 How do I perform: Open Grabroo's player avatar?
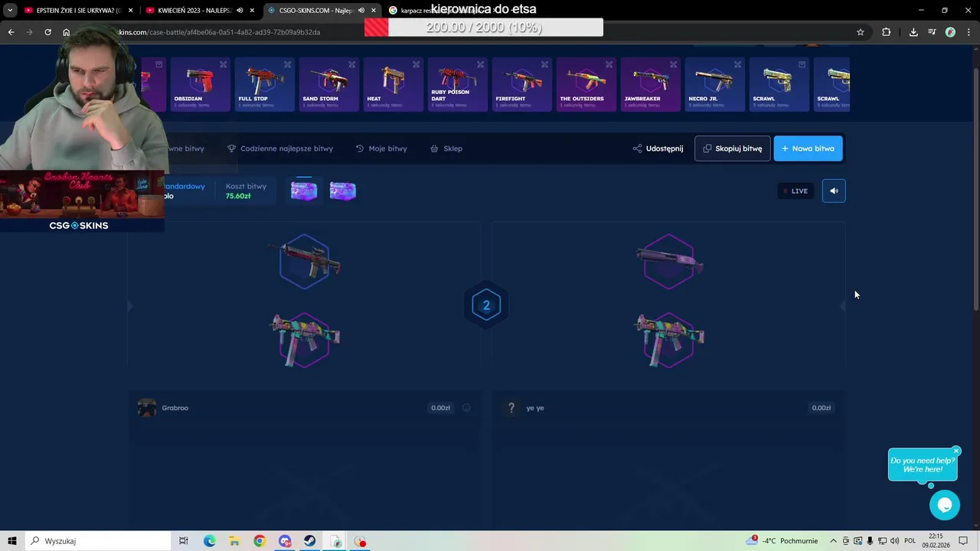pos(146,408)
